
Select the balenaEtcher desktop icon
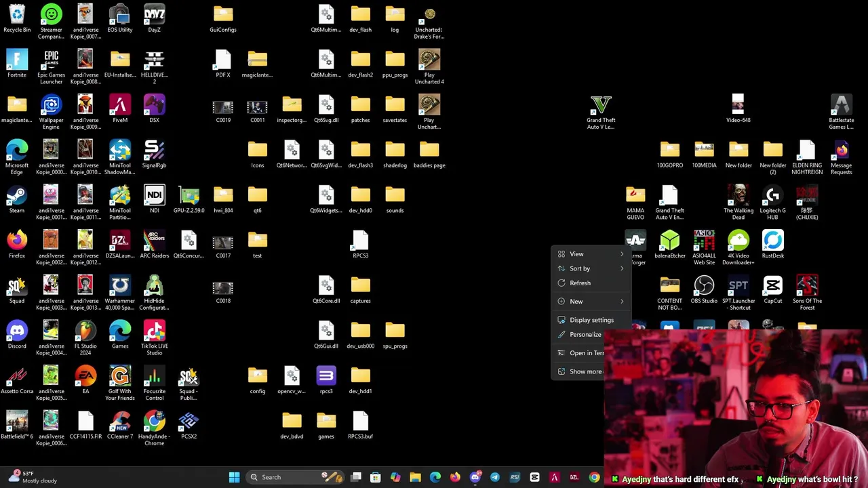[669, 245]
